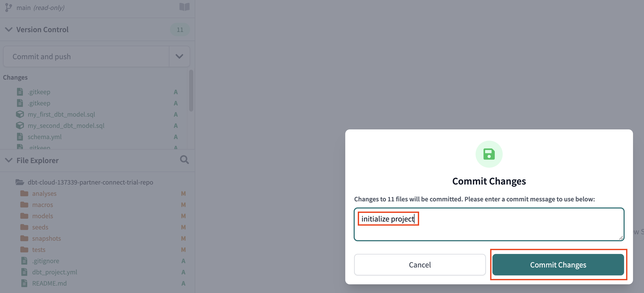Collapse the File Explorer section
644x293 pixels.
click(8, 160)
